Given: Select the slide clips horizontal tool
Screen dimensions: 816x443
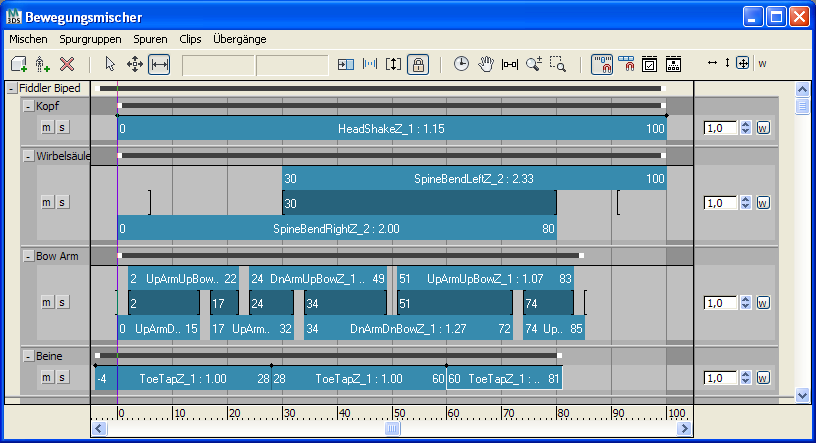Looking at the screenshot, I should coord(159,65).
